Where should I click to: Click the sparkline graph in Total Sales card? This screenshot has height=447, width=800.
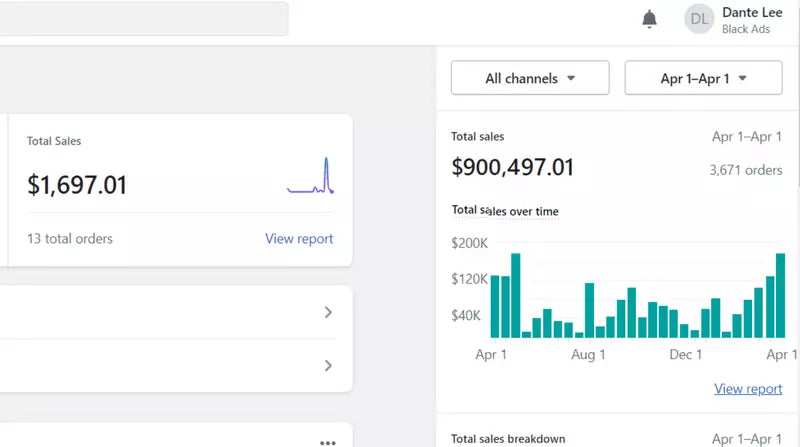(310, 177)
